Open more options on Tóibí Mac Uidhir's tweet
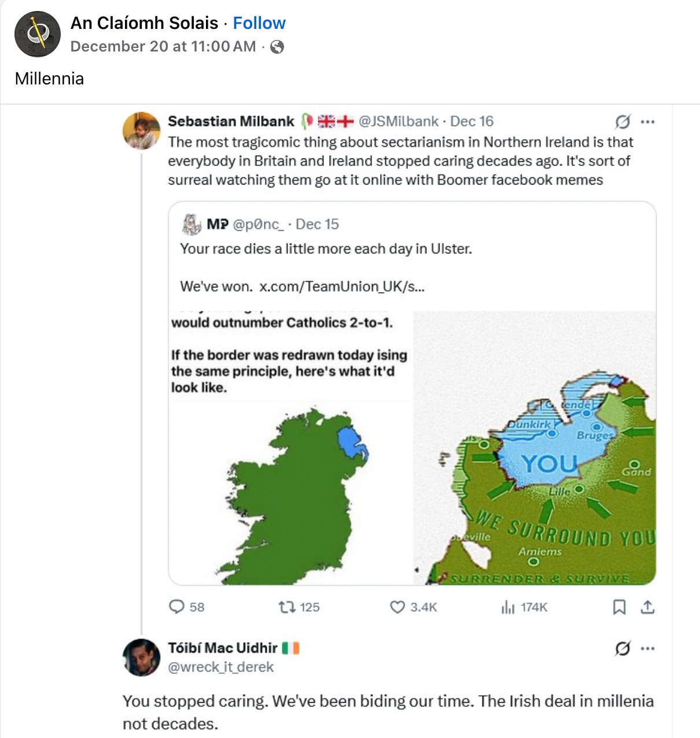The width and height of the screenshot is (700, 738). pyautogui.click(x=648, y=648)
